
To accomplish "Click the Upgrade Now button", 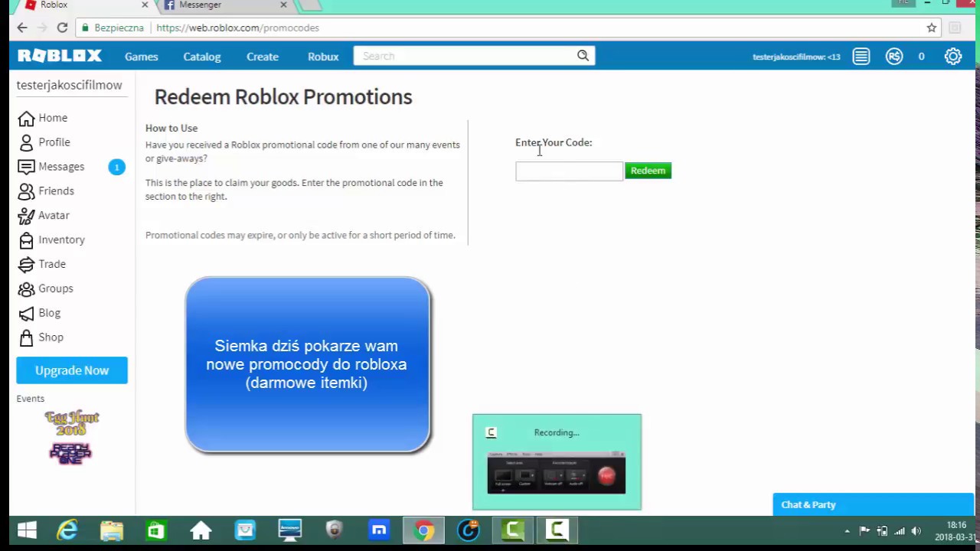I will (72, 370).
